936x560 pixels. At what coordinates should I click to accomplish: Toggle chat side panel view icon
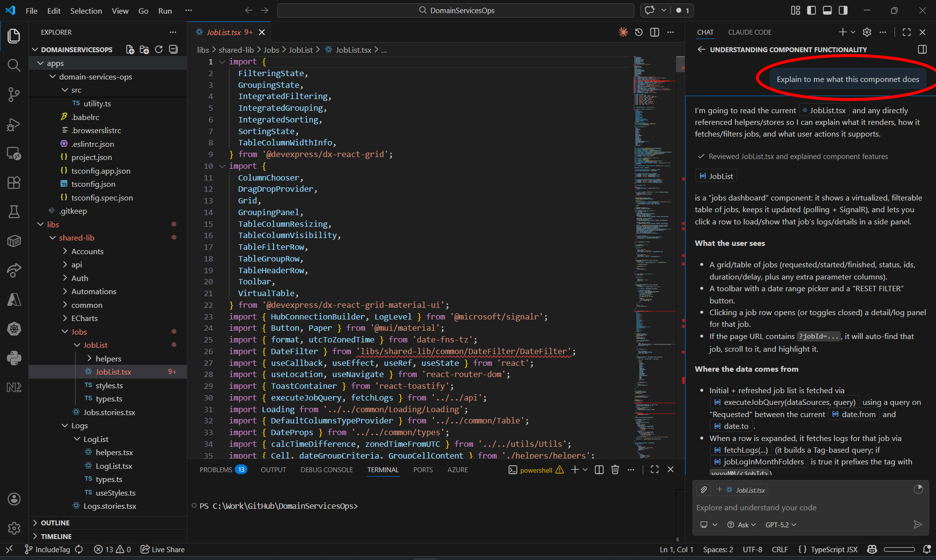(x=922, y=49)
